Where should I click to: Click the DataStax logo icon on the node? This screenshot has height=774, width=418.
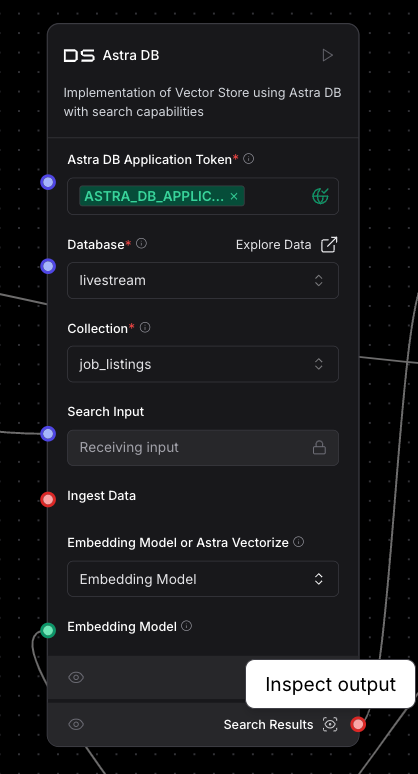(x=79, y=55)
